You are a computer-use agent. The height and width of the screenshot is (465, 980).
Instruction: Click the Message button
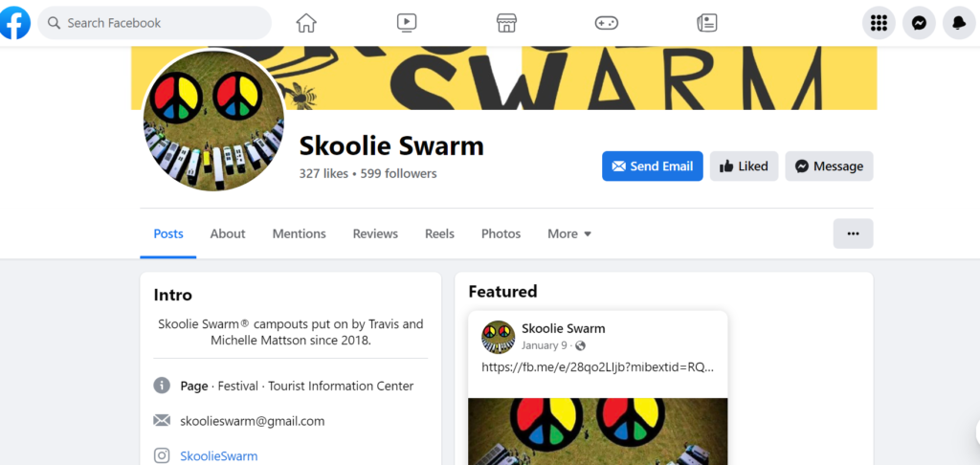pos(829,166)
